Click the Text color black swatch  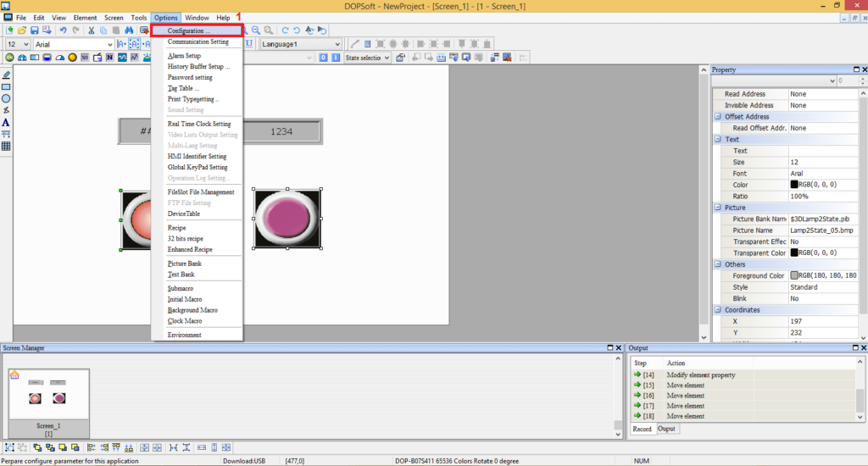click(x=794, y=185)
